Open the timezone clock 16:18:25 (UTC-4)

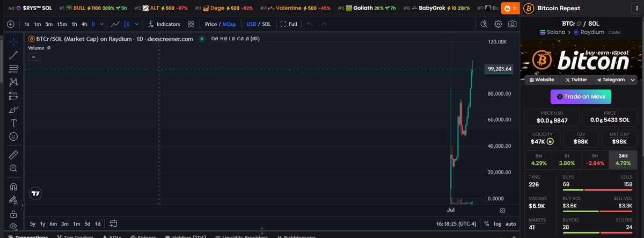pyautogui.click(x=456, y=223)
